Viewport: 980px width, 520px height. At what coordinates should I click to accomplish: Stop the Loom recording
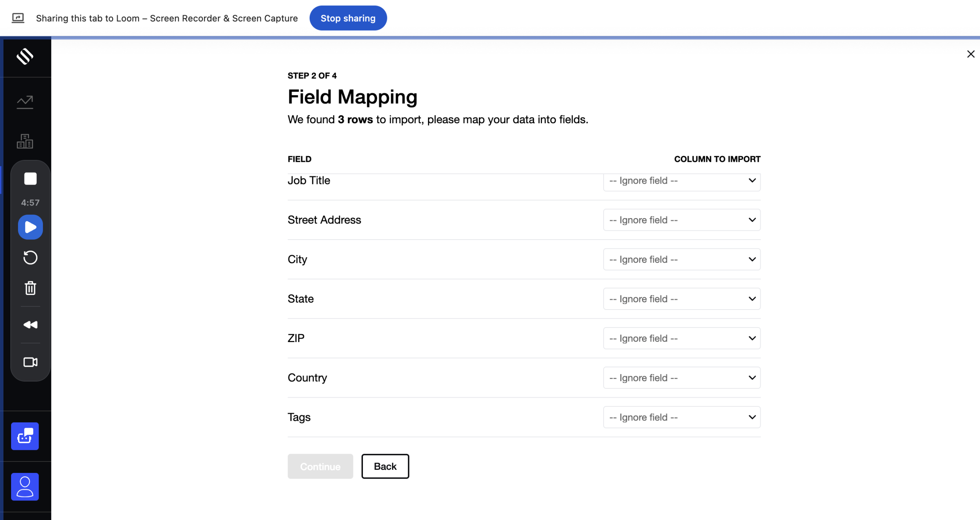point(30,179)
